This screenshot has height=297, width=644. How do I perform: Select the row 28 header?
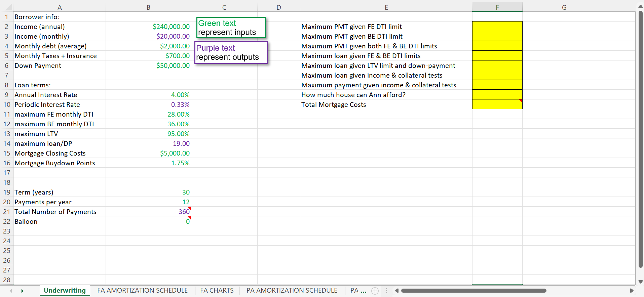pos(7,280)
